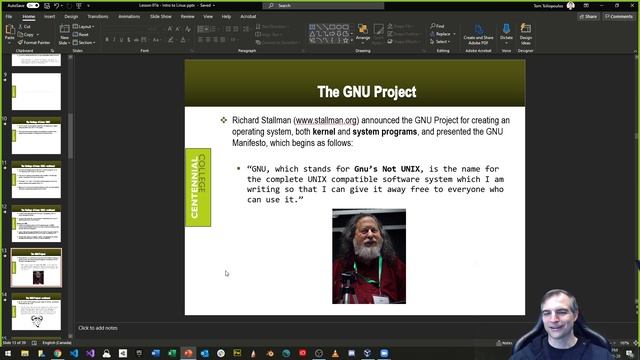Apply bulleted list formatting
The width and height of the screenshot is (640, 360).
pos(201,29)
